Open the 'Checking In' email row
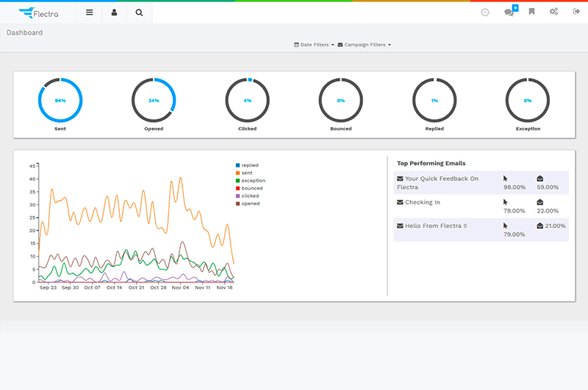Viewport: 588px width, 390px height. [422, 202]
